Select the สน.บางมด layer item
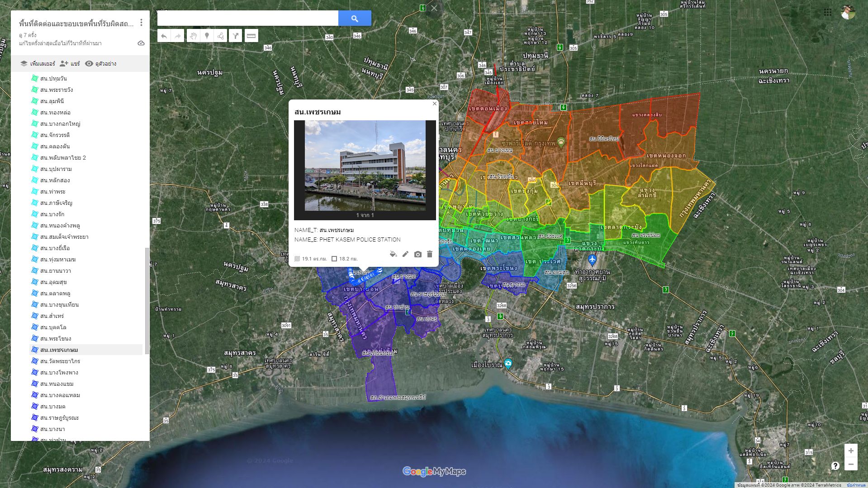Viewport: 868px width, 488px height. point(52,407)
